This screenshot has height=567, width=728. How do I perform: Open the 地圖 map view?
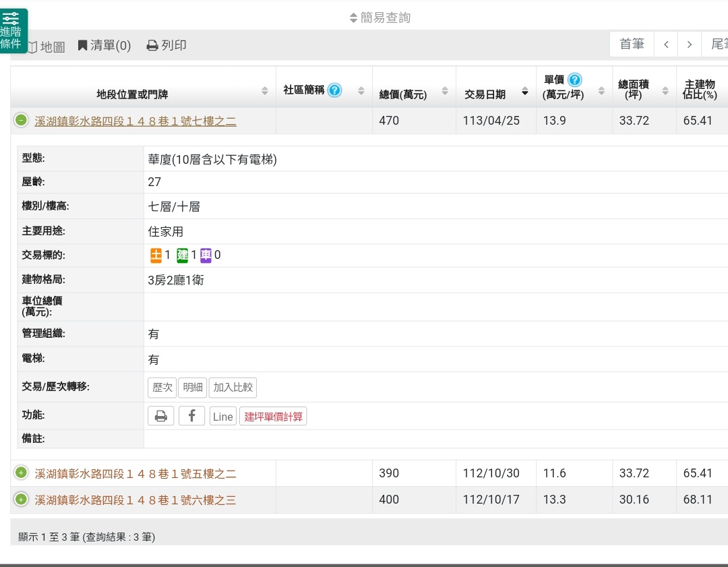tap(46, 47)
